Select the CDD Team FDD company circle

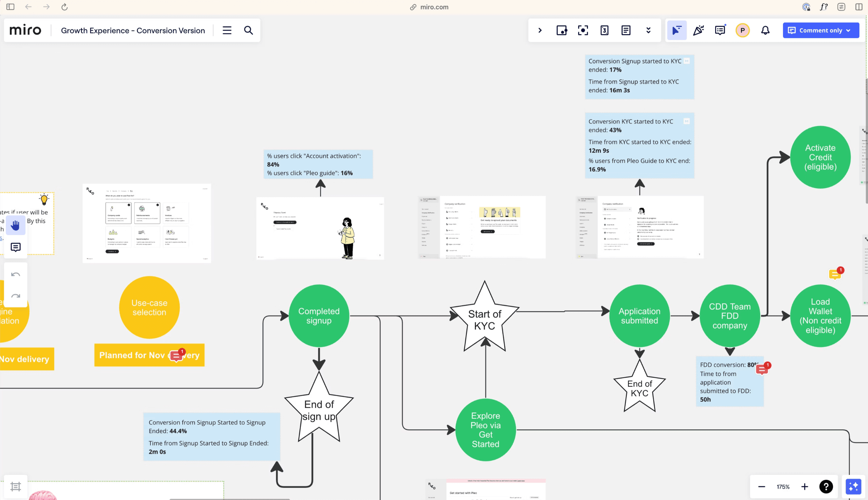[730, 316]
